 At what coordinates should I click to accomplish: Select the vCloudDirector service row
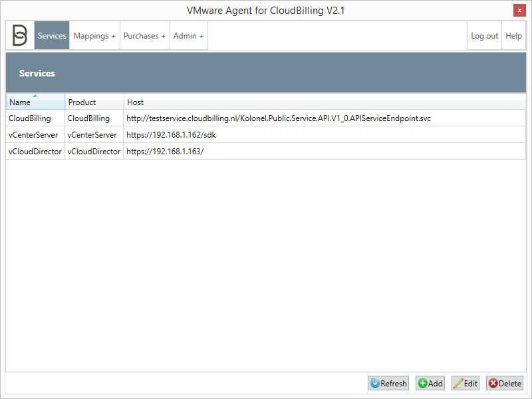(35, 151)
